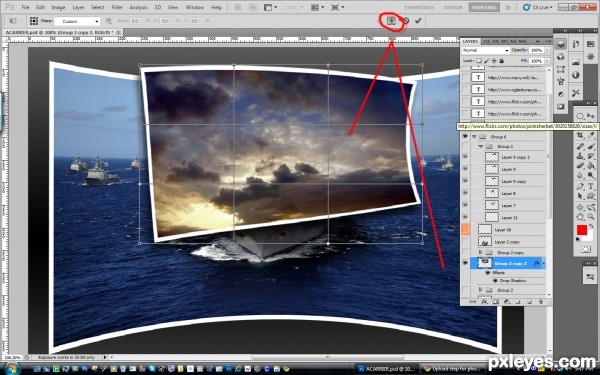Select the Eyedropper tool
The height and width of the screenshot is (375, 600).
pos(591,135)
